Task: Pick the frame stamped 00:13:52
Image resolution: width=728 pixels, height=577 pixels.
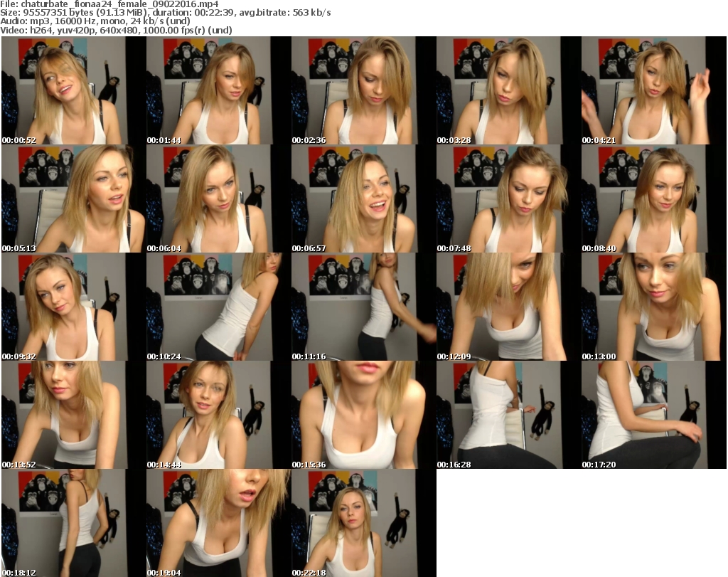Action: tap(73, 415)
